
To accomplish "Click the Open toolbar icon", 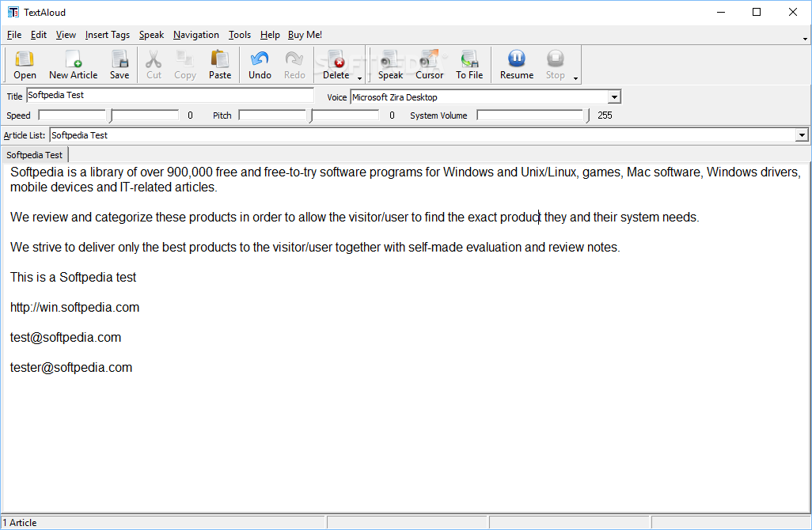I will [x=25, y=65].
